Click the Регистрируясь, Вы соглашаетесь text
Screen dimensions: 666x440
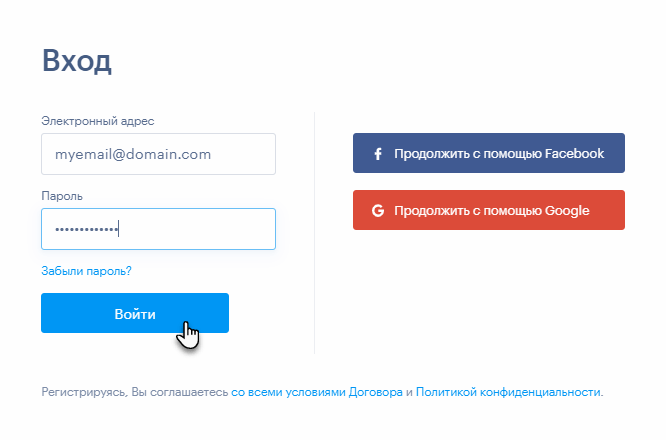pyautogui.click(x=135, y=392)
